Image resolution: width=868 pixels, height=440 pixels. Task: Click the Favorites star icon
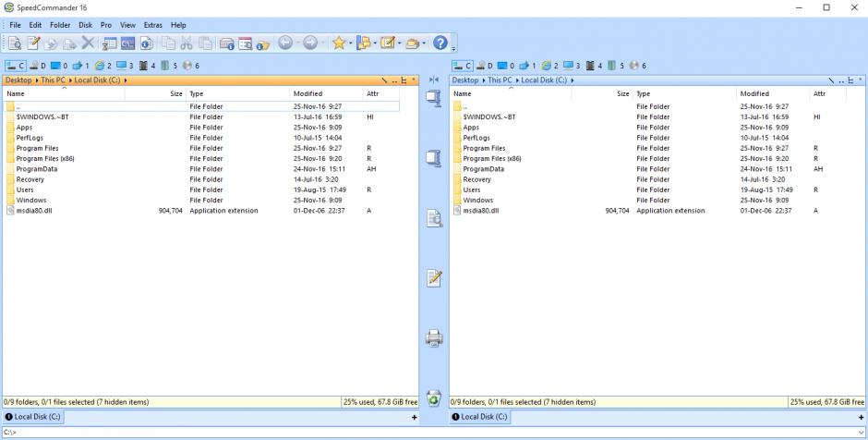tap(339, 43)
